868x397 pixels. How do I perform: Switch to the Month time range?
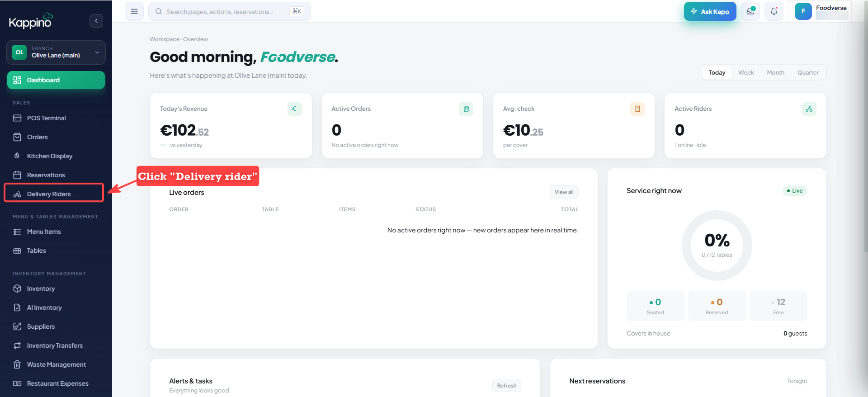(776, 72)
